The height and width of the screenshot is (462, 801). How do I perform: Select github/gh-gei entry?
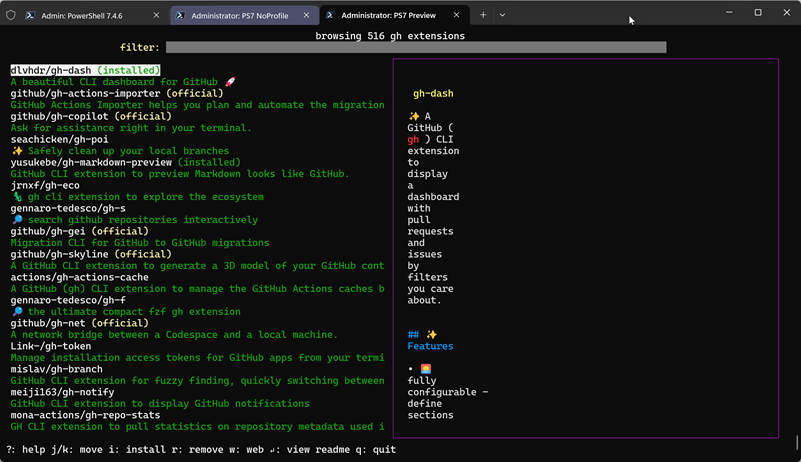click(x=79, y=231)
